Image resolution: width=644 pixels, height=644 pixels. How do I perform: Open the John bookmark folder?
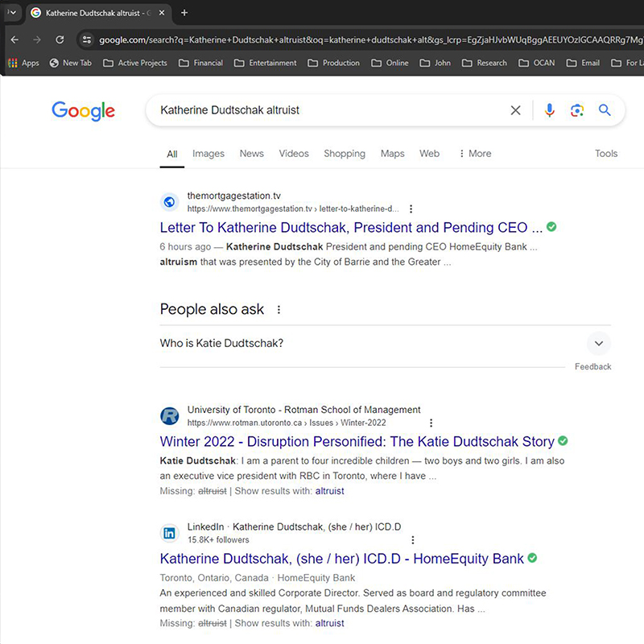click(x=435, y=63)
